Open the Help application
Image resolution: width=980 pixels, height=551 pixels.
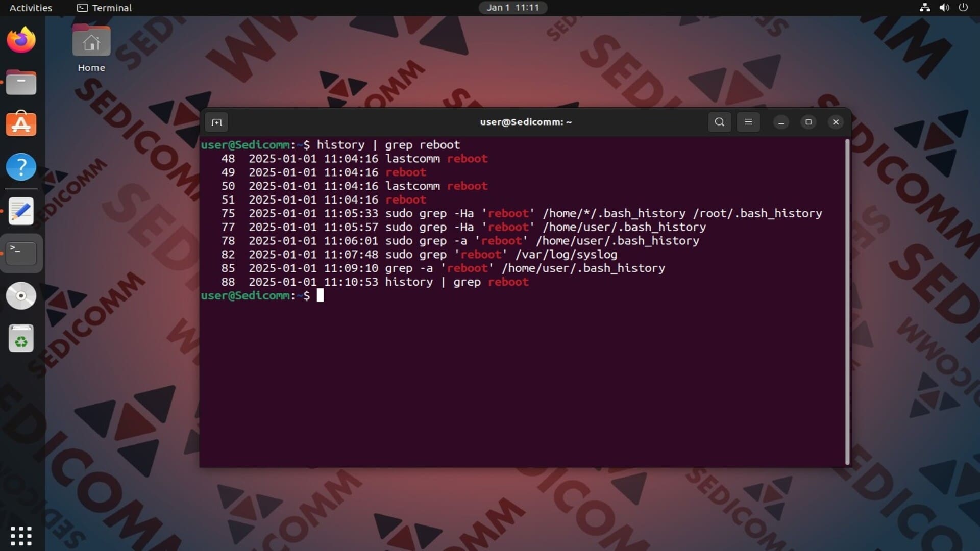(x=21, y=167)
